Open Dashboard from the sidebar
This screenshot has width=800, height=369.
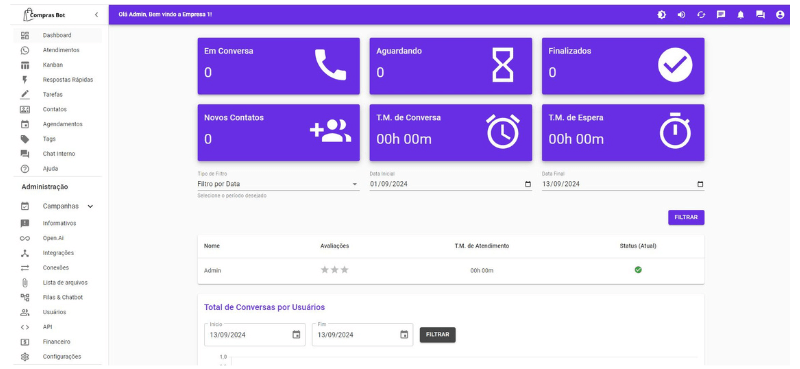(x=58, y=35)
